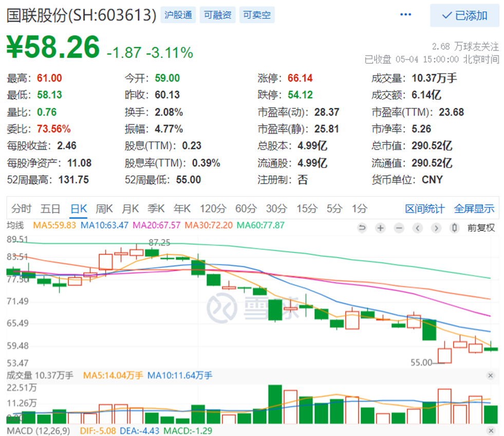Switch to the 120分 chart tab
This screenshot has width=504, height=436.
(213, 209)
